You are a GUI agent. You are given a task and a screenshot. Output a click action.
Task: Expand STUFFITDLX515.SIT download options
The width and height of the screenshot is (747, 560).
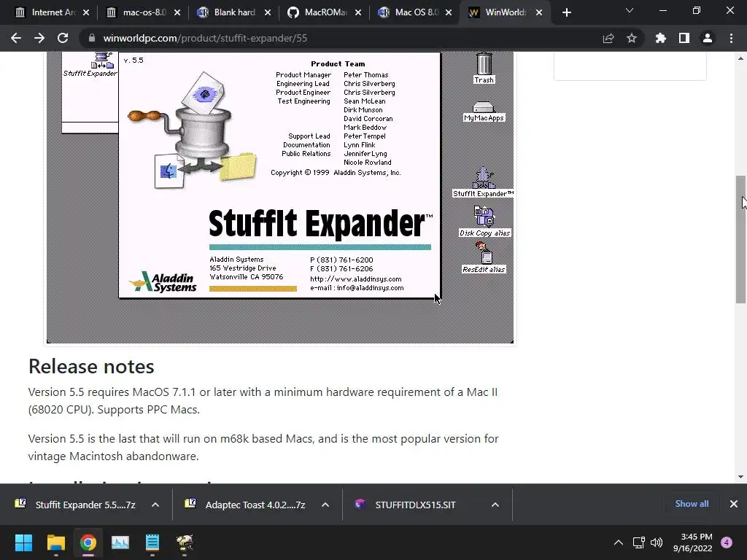coord(495,505)
